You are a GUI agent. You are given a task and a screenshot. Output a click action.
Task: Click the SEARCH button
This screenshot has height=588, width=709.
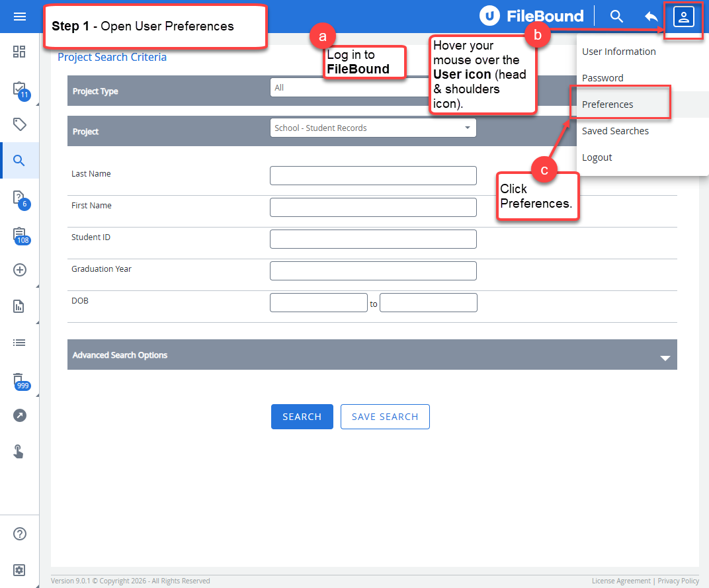[x=302, y=417]
